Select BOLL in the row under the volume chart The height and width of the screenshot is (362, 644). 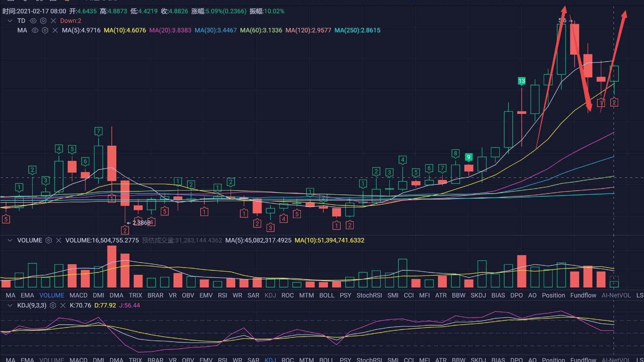coord(326,296)
